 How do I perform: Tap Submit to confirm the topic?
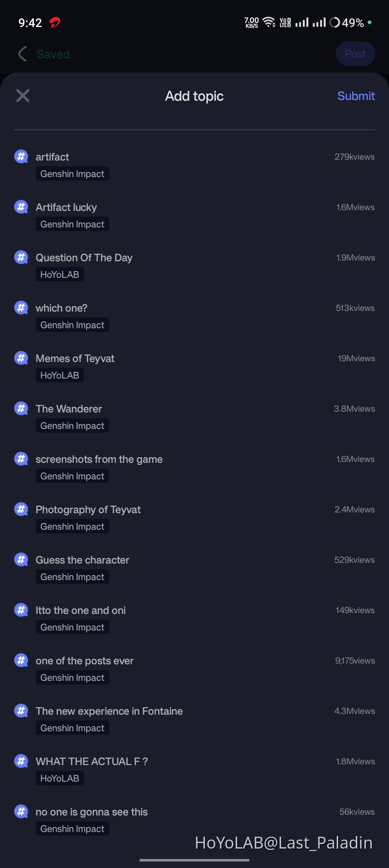(356, 96)
